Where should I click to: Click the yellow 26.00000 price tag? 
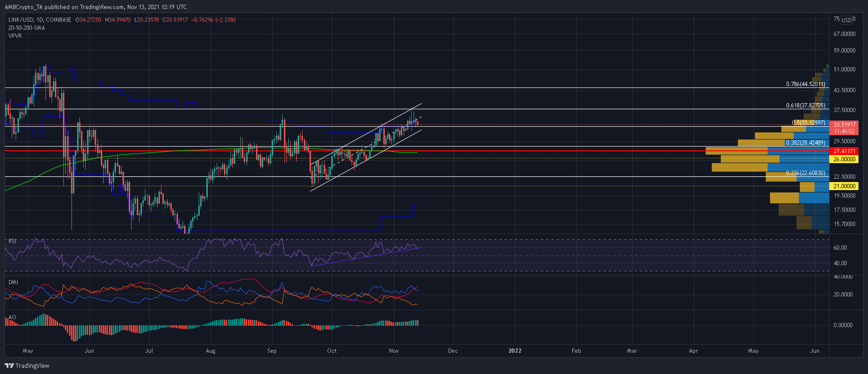[844, 159]
